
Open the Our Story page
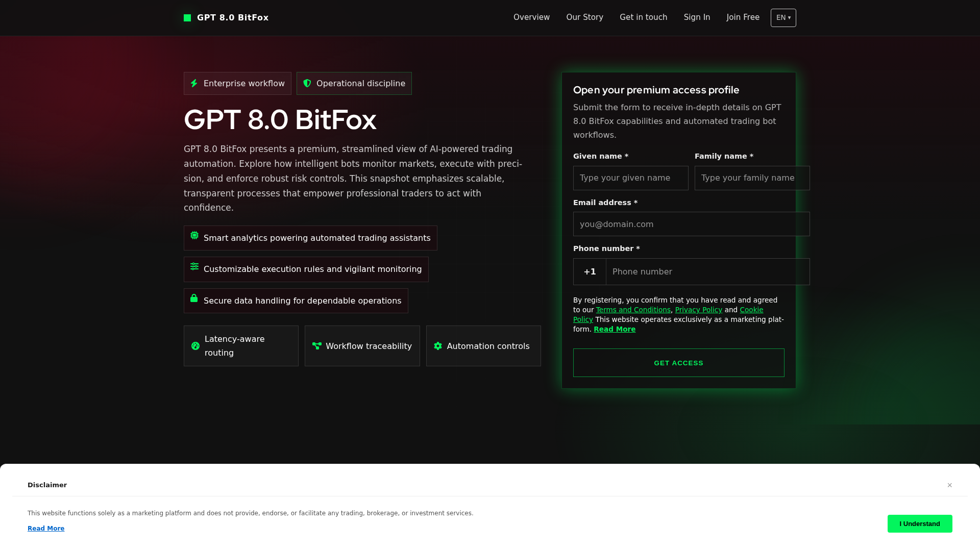585,17
